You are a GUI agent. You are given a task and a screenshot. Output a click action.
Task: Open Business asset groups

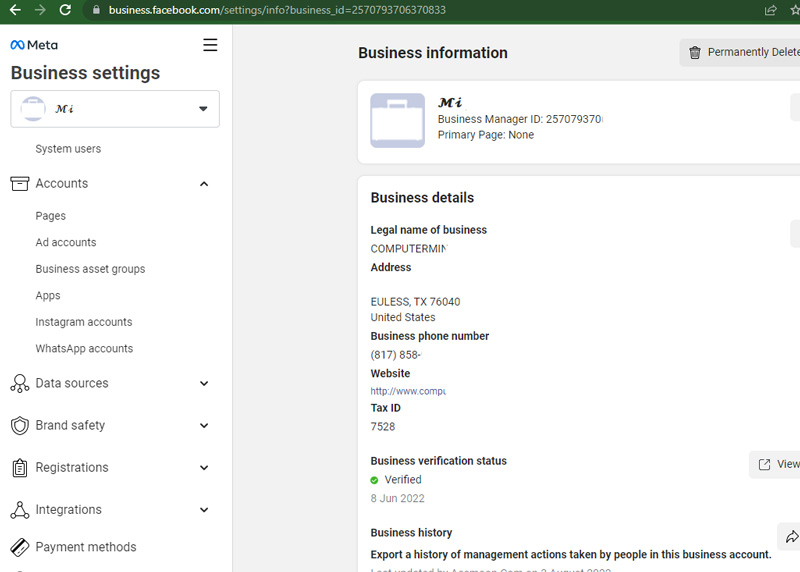pos(90,269)
